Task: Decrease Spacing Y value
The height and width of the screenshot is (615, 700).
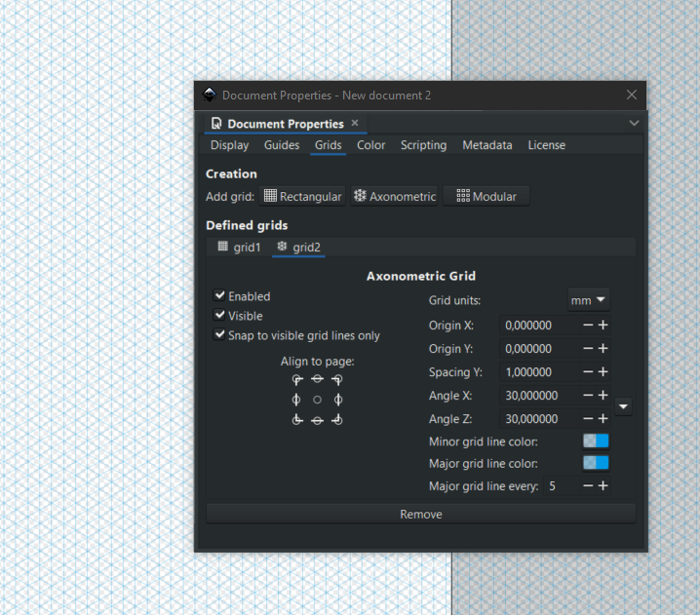Action: point(588,371)
